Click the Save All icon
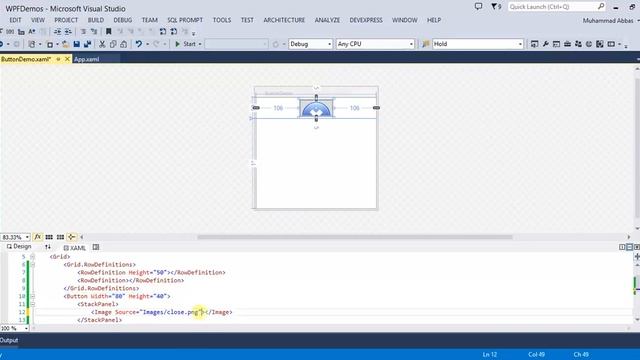This screenshot has height=360, width=640. [87, 44]
